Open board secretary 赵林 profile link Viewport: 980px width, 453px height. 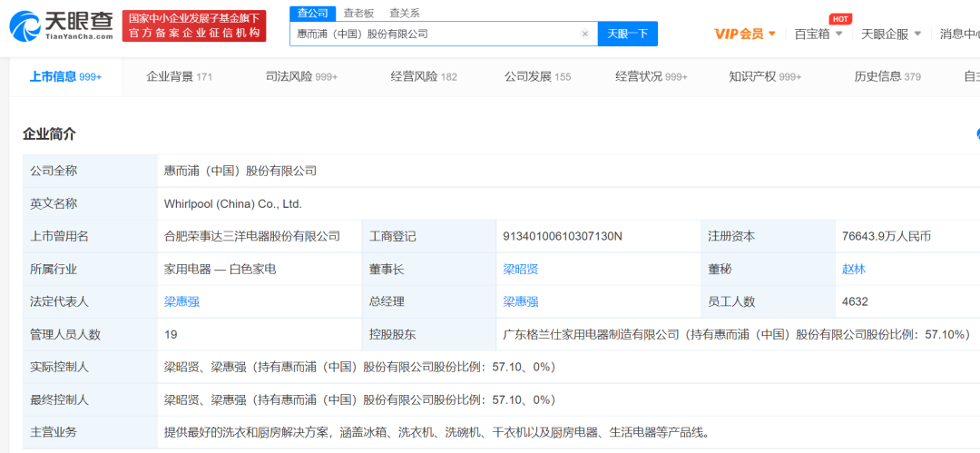[x=854, y=269]
